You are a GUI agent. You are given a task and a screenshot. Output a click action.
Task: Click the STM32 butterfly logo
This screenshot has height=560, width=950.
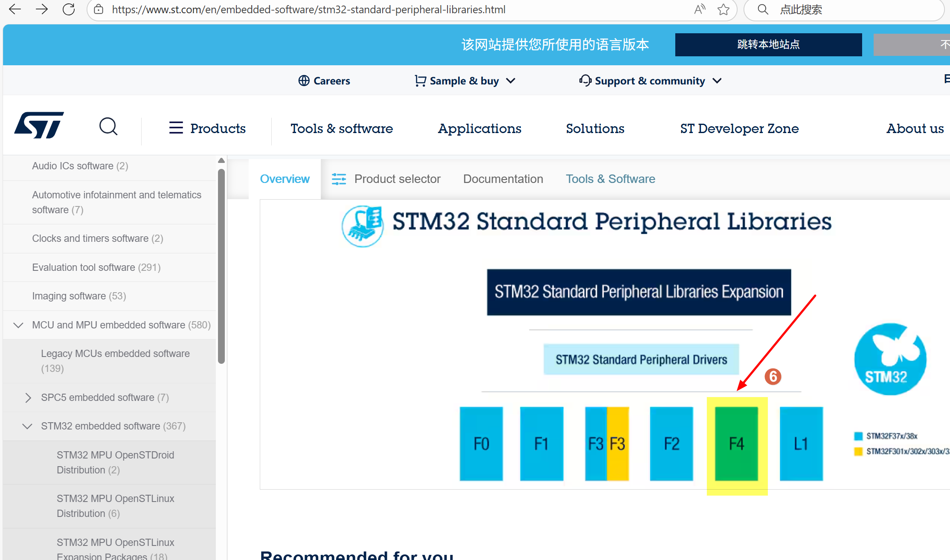pos(890,359)
